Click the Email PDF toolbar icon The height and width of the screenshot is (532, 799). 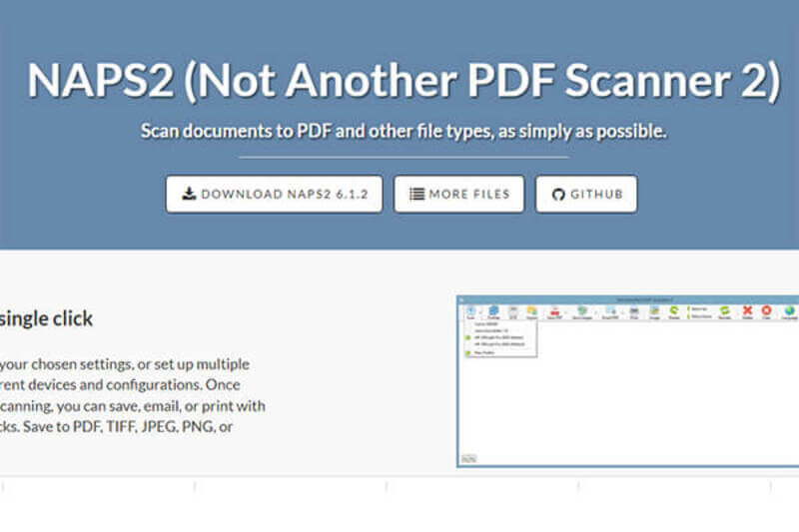610,312
